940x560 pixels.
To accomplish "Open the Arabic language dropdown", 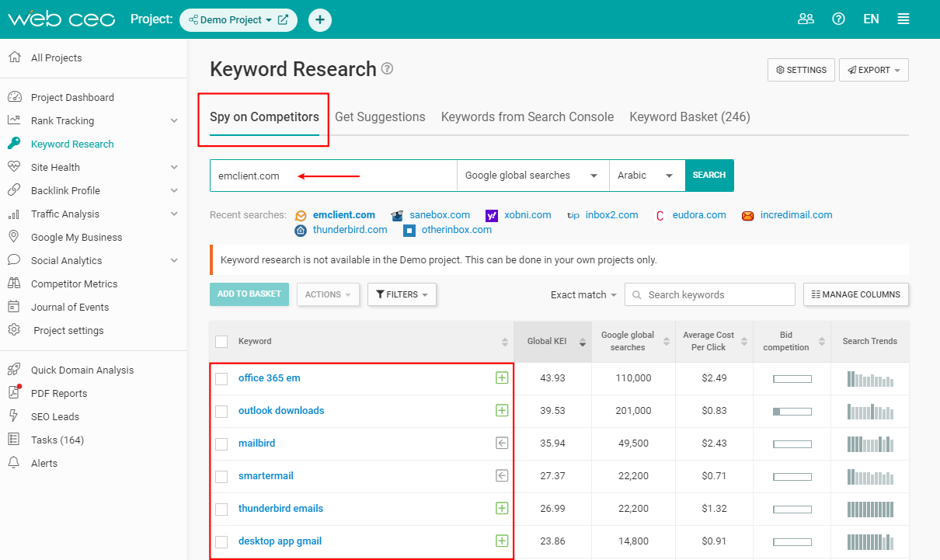I will tap(647, 176).
